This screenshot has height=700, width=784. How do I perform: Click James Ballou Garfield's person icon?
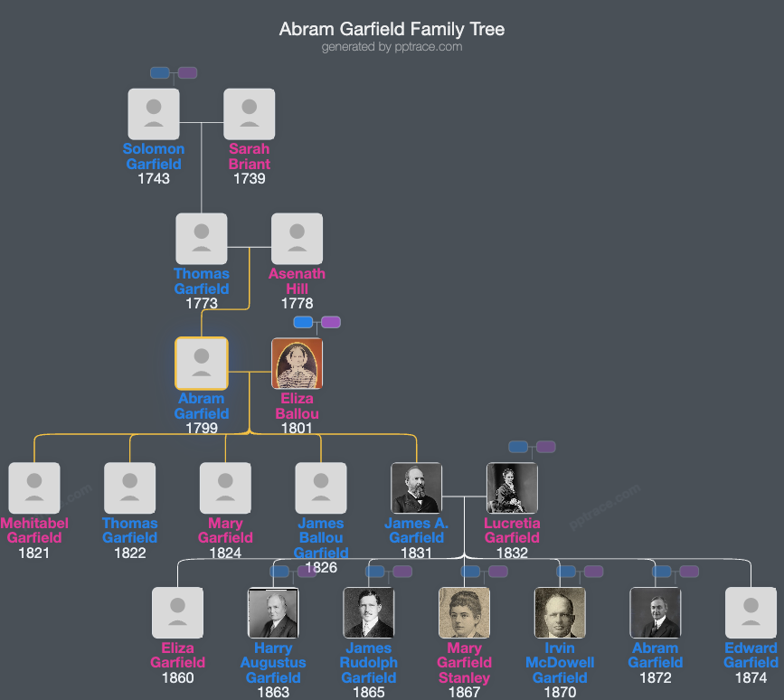321,487
